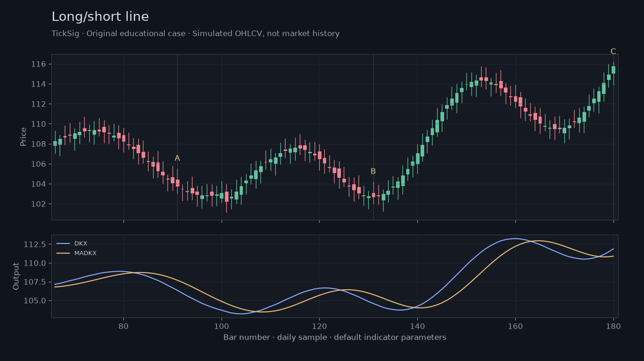Click x-axis bar number 80
The image size is (644, 361).
click(124, 325)
